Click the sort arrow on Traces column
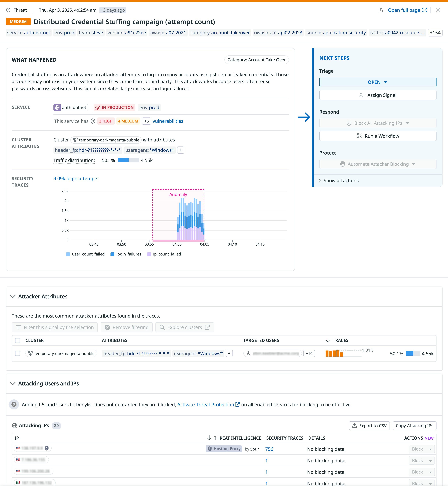The height and width of the screenshot is (486, 448). tap(328, 340)
